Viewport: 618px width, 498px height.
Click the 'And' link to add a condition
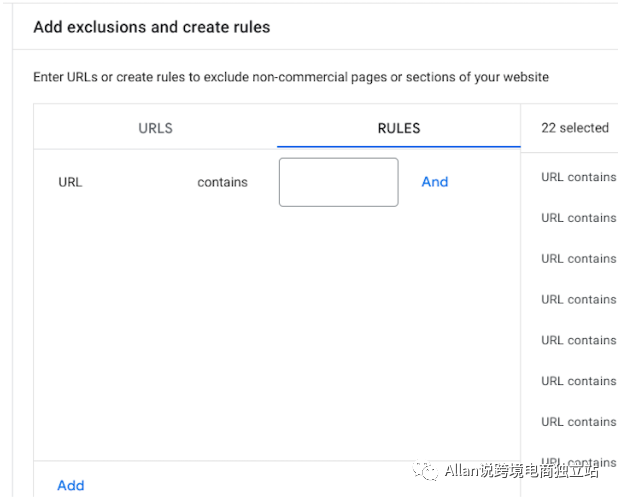tap(434, 182)
